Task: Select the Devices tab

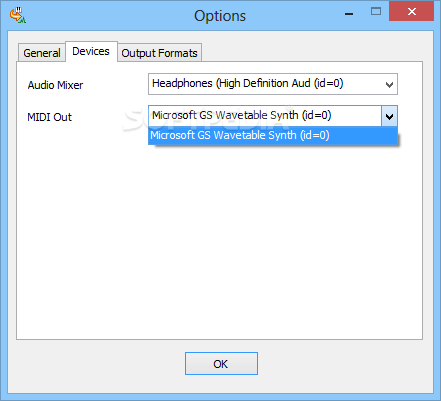Action: [91, 51]
